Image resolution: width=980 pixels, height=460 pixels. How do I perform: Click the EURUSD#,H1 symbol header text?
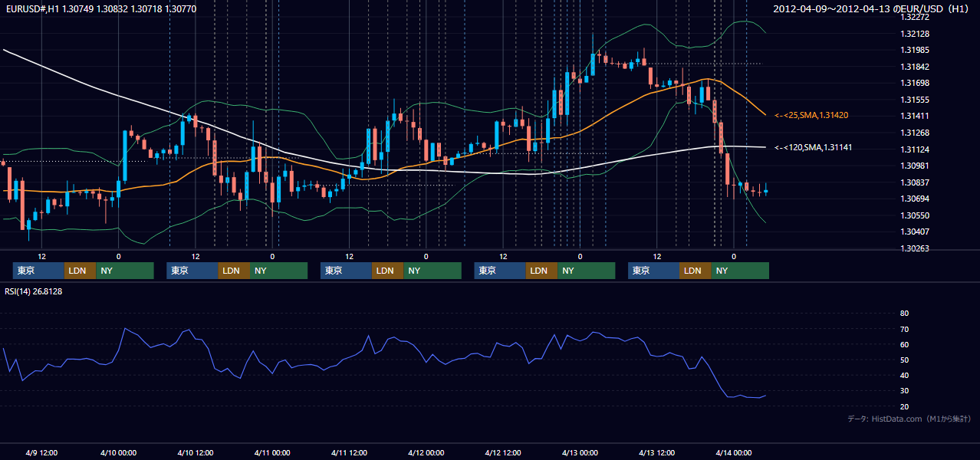click(100, 8)
